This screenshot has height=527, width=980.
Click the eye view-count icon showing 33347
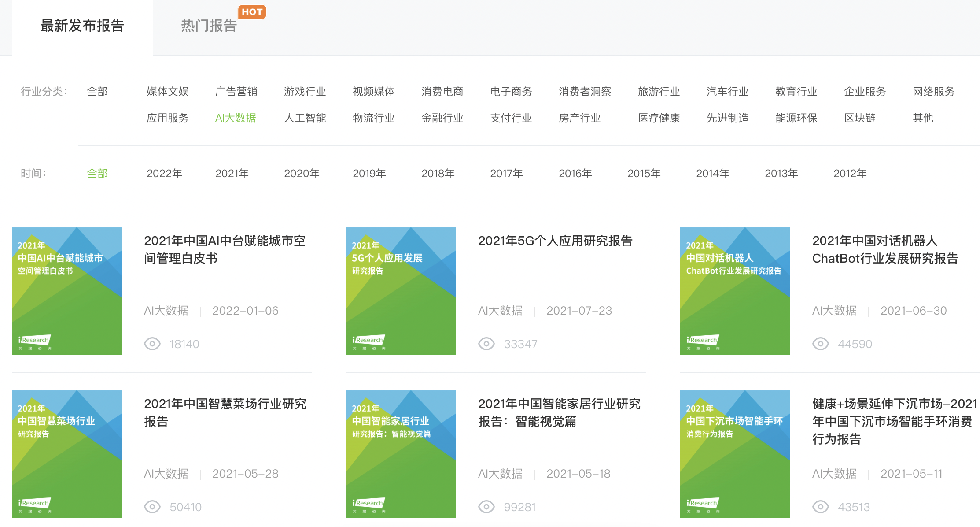coord(486,344)
